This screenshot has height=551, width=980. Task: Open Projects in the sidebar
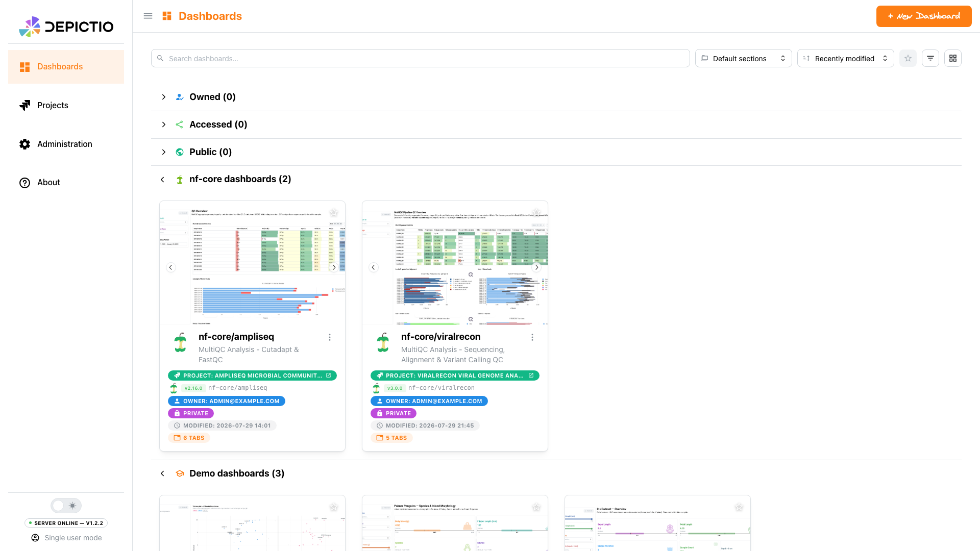[x=66, y=105]
